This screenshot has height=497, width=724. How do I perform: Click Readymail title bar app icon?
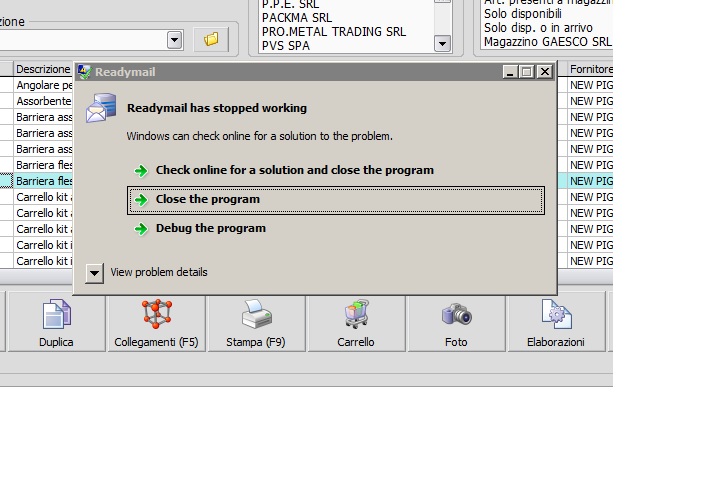(x=84, y=72)
